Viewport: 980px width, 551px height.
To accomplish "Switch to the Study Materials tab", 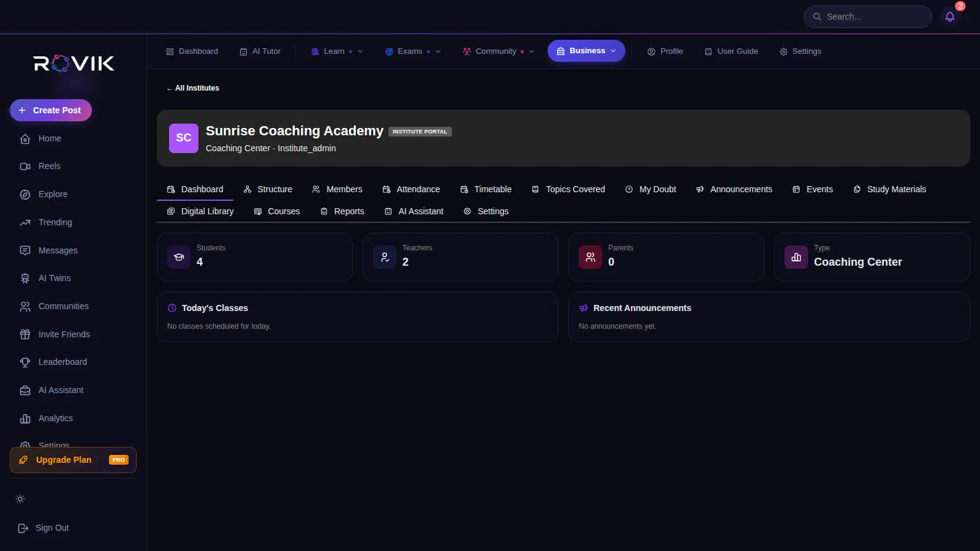I will (x=889, y=189).
